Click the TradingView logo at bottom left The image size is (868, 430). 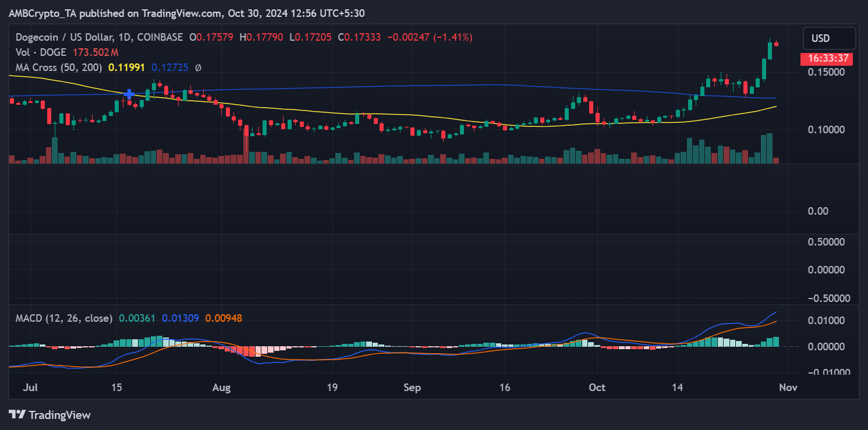coord(50,415)
